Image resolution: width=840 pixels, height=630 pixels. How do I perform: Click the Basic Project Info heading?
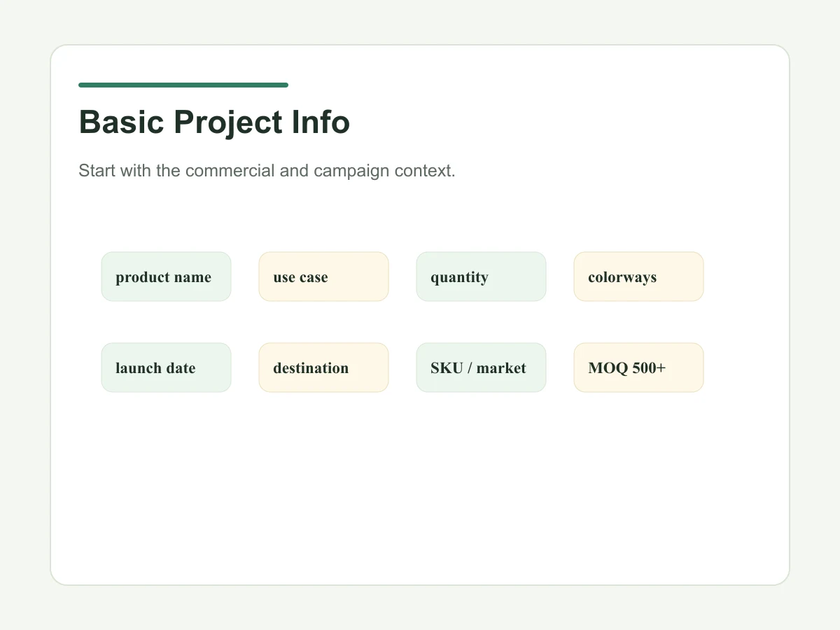[214, 122]
